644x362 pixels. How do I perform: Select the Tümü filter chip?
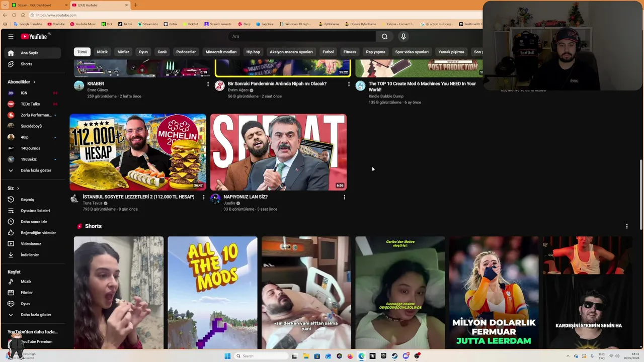point(82,52)
